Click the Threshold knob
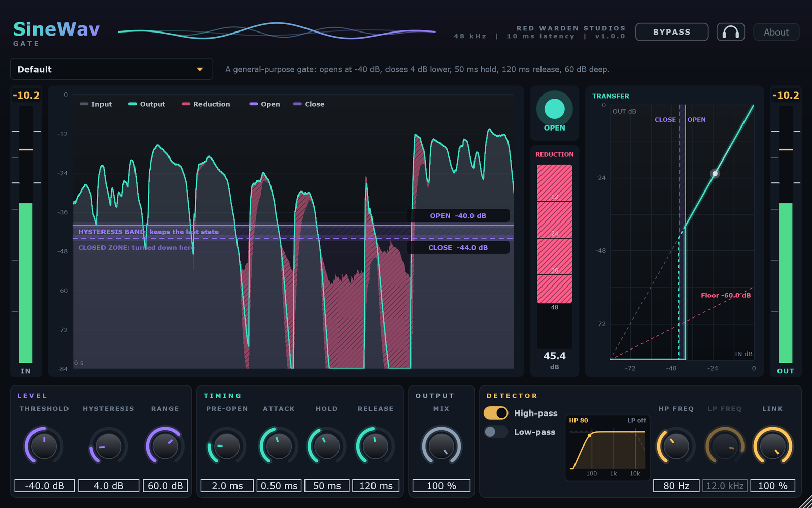The width and height of the screenshot is (812, 508). click(44, 446)
